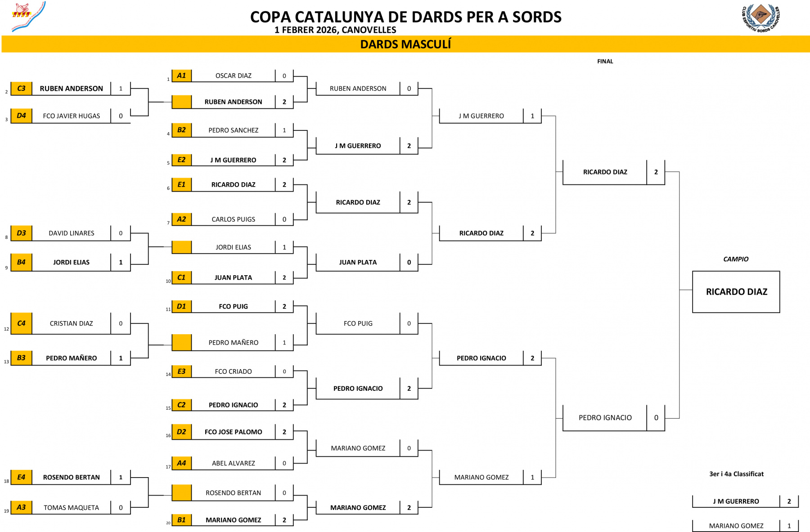
Task: Select the DAVID LINARES name cell
Action: (71, 233)
